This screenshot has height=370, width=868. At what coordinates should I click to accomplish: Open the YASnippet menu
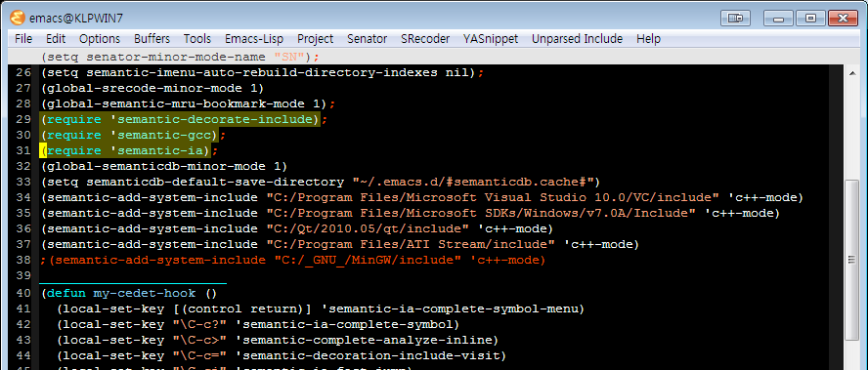pos(491,39)
